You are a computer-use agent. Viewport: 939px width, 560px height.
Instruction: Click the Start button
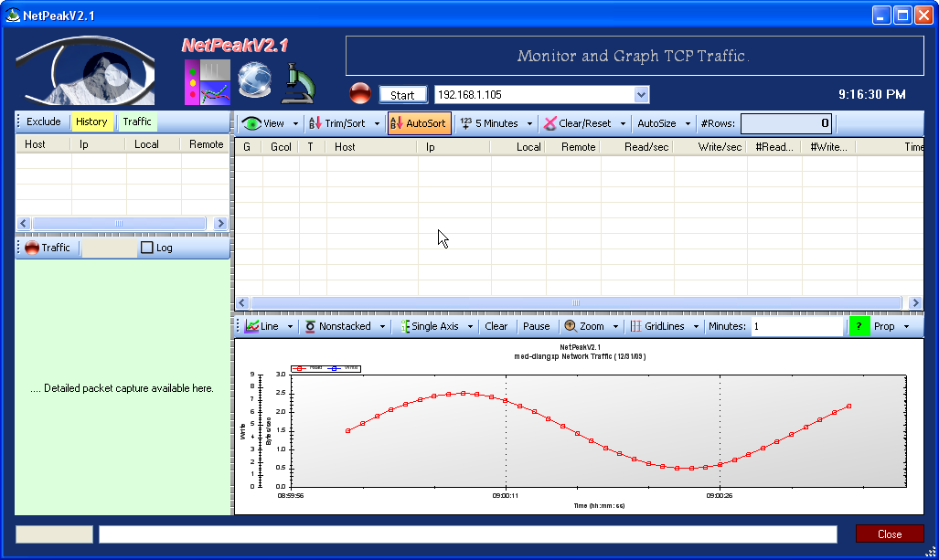[402, 95]
